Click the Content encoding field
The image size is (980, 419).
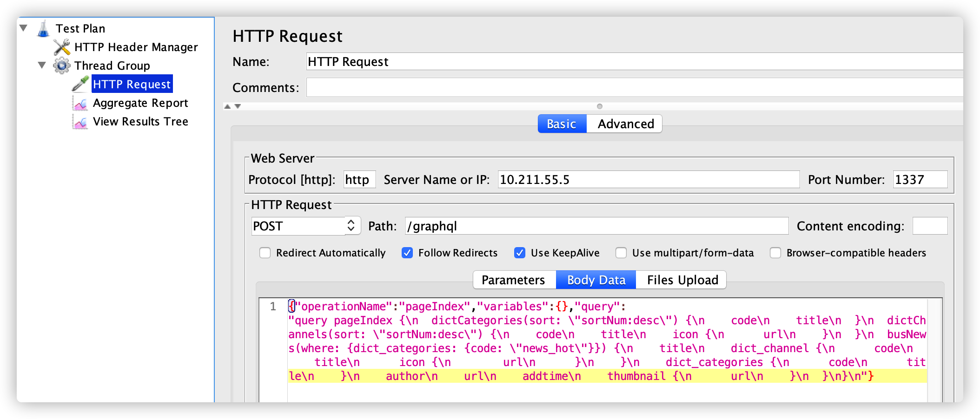[930, 226]
